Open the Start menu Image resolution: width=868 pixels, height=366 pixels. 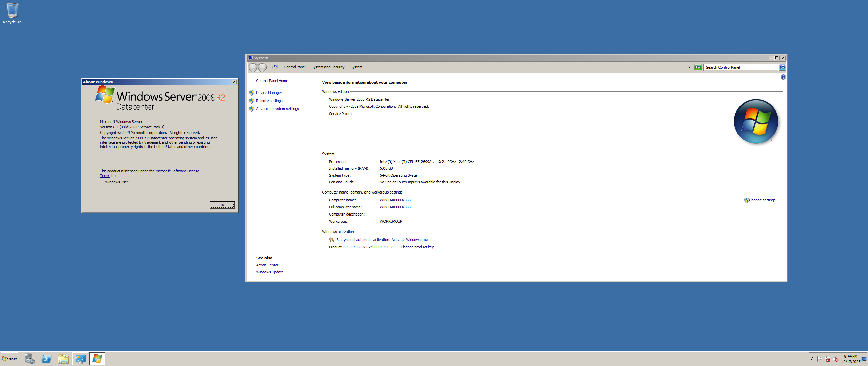pyautogui.click(x=9, y=359)
